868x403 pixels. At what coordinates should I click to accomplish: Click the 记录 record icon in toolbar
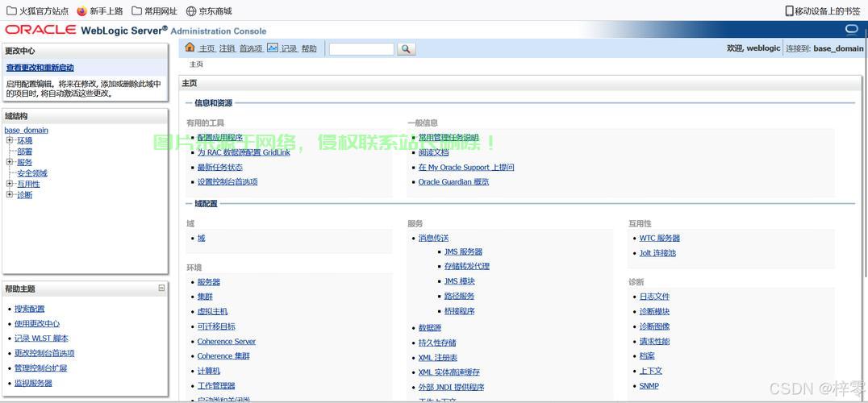point(273,48)
